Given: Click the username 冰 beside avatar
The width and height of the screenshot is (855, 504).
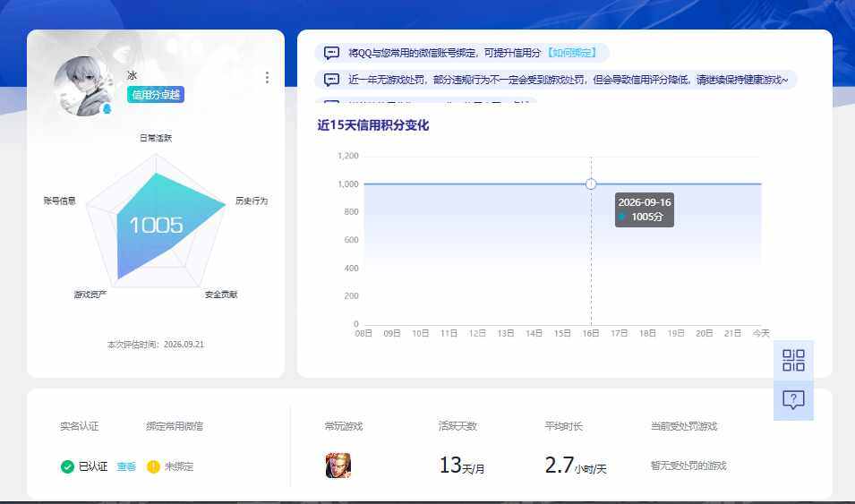Looking at the screenshot, I should click(x=132, y=75).
